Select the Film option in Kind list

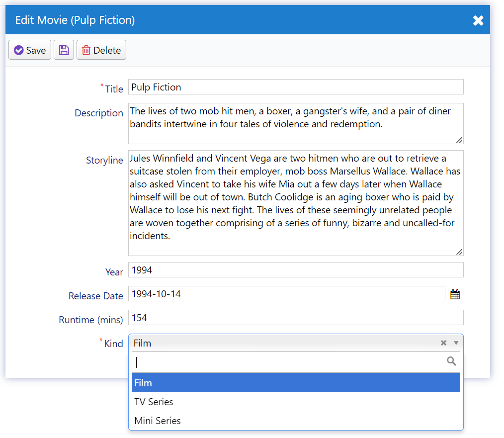point(296,383)
